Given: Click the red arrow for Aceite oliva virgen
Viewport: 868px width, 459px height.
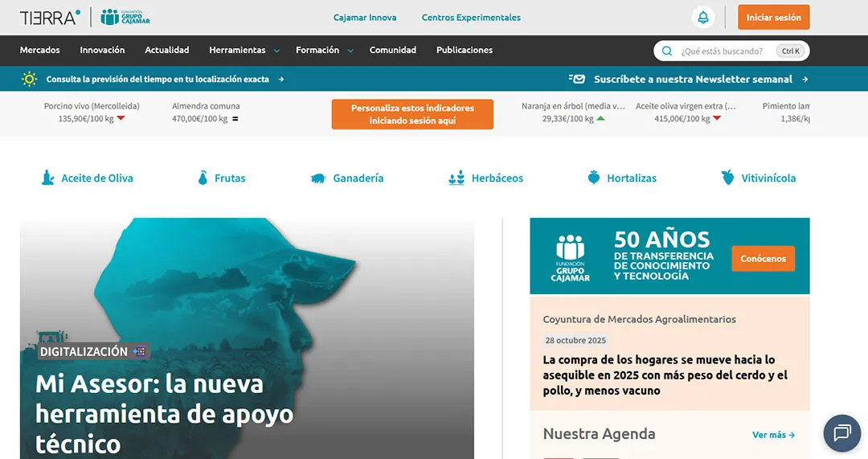Looking at the screenshot, I should tap(717, 118).
